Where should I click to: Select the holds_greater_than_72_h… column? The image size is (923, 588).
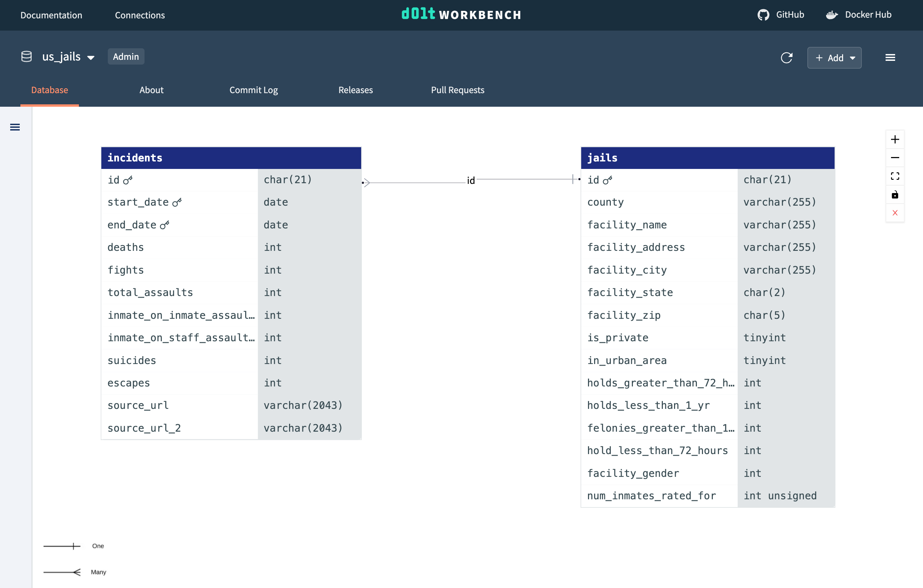click(x=708, y=383)
